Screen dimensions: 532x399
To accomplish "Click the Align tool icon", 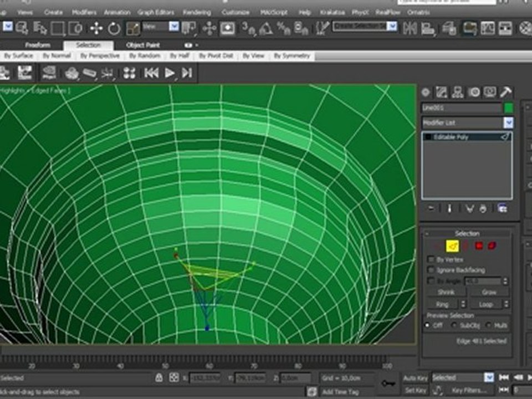I will coord(428,28).
